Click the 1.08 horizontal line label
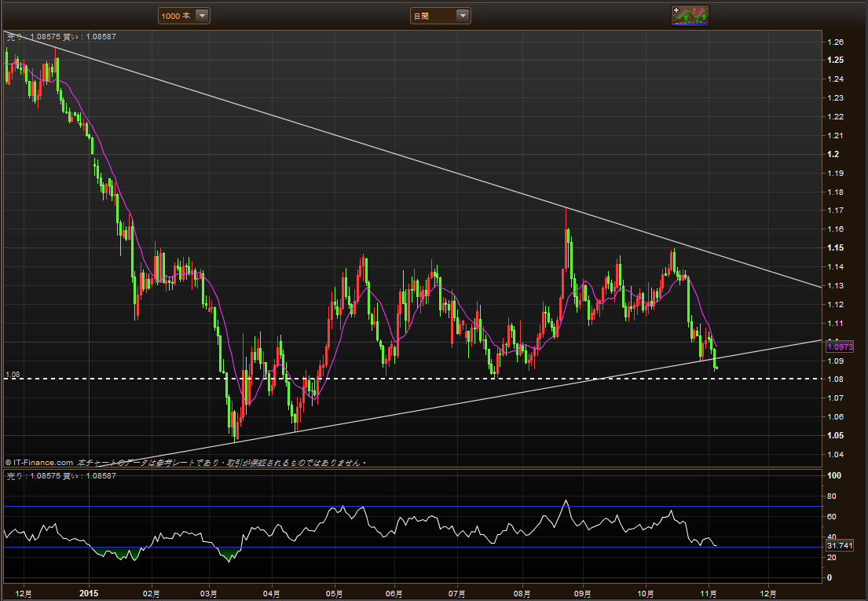868x601 pixels. [x=13, y=375]
